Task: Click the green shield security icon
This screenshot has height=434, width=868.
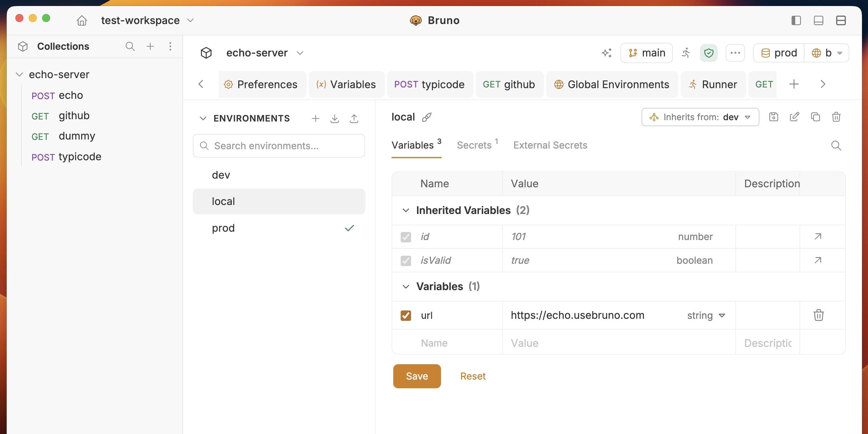Action: pos(709,53)
